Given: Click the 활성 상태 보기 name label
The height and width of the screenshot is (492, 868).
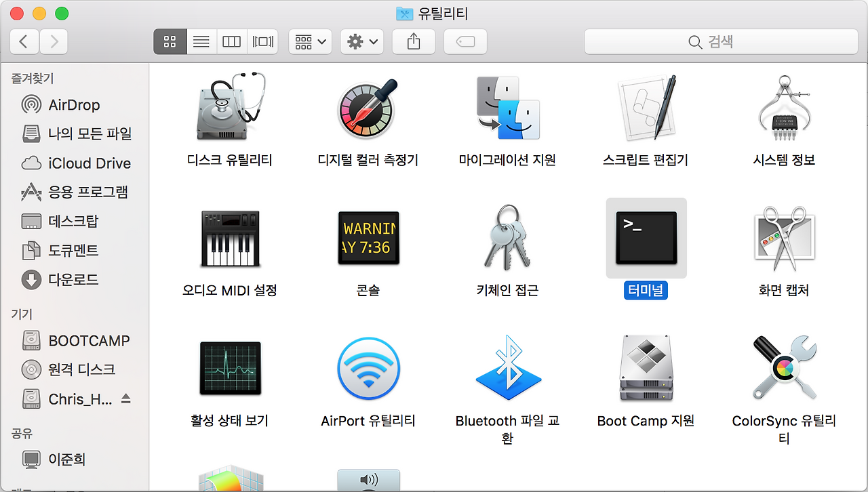Looking at the screenshot, I should click(x=229, y=421).
